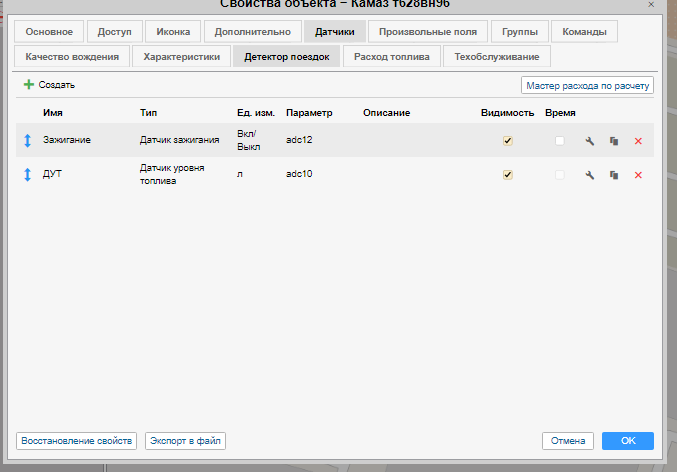
Task: Copy the ДУТ sensor using copy icon
Action: click(x=614, y=175)
